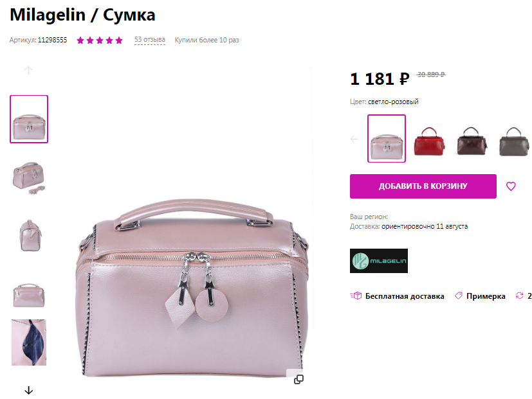Select the red bag color option
Screen dimensions: 532x399
pyautogui.click(x=429, y=141)
